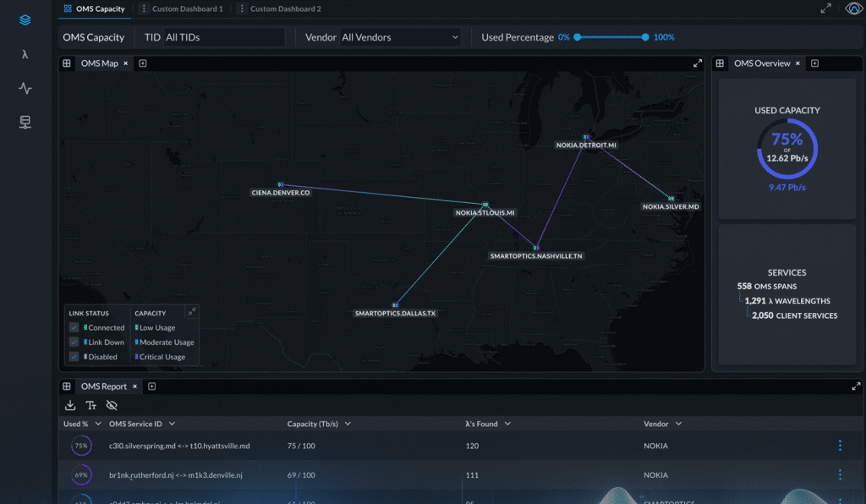Open OMS Service ID column dropdown
Screen dimensions: 866x504
click(172, 424)
